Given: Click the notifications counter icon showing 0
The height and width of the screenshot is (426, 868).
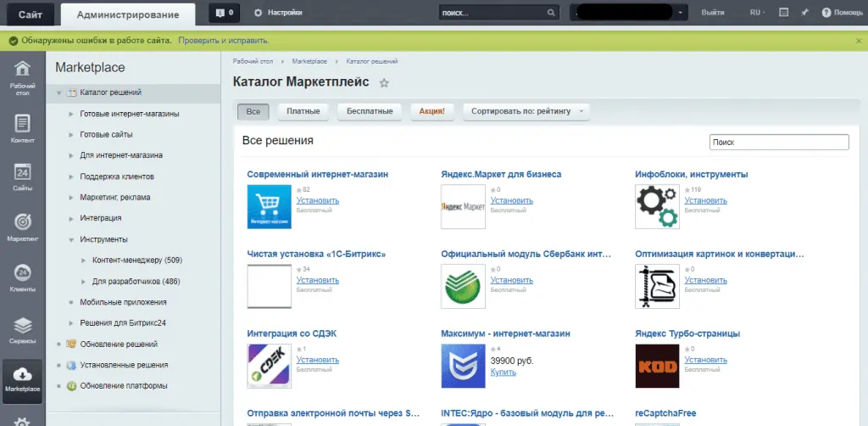Looking at the screenshot, I should (x=224, y=12).
